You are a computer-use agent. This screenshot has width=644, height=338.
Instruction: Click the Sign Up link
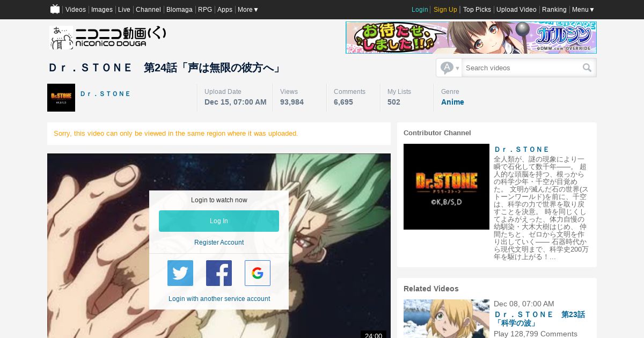coord(445,10)
